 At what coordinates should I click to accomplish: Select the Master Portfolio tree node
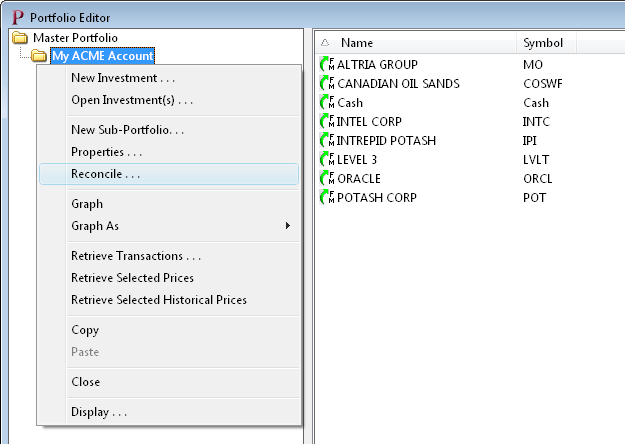(75, 38)
